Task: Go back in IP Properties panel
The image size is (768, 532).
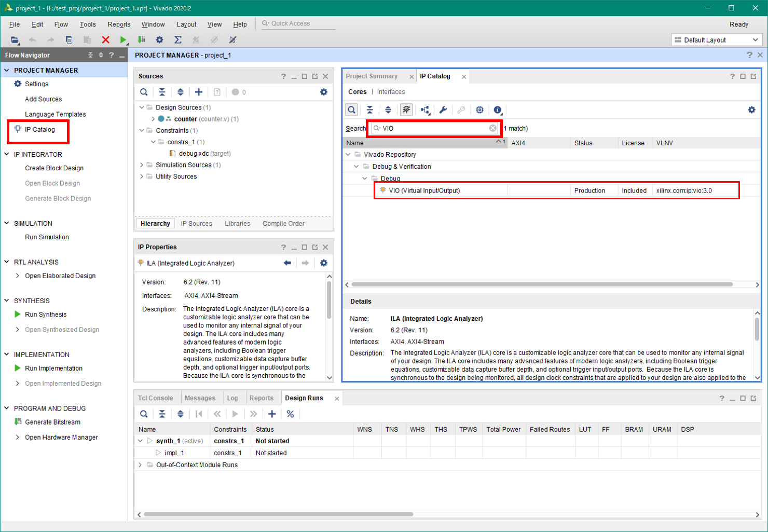Action: click(x=287, y=263)
